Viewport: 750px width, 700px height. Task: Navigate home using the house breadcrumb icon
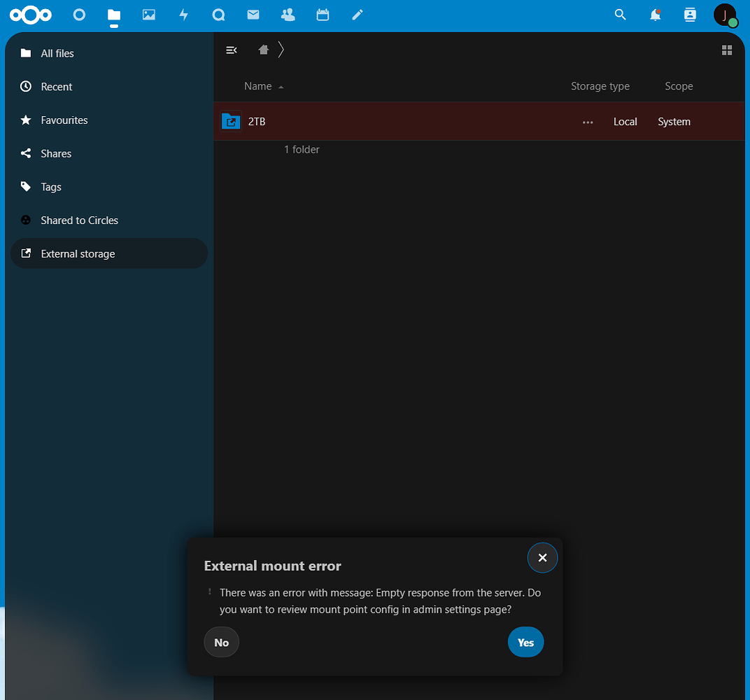[x=263, y=50]
